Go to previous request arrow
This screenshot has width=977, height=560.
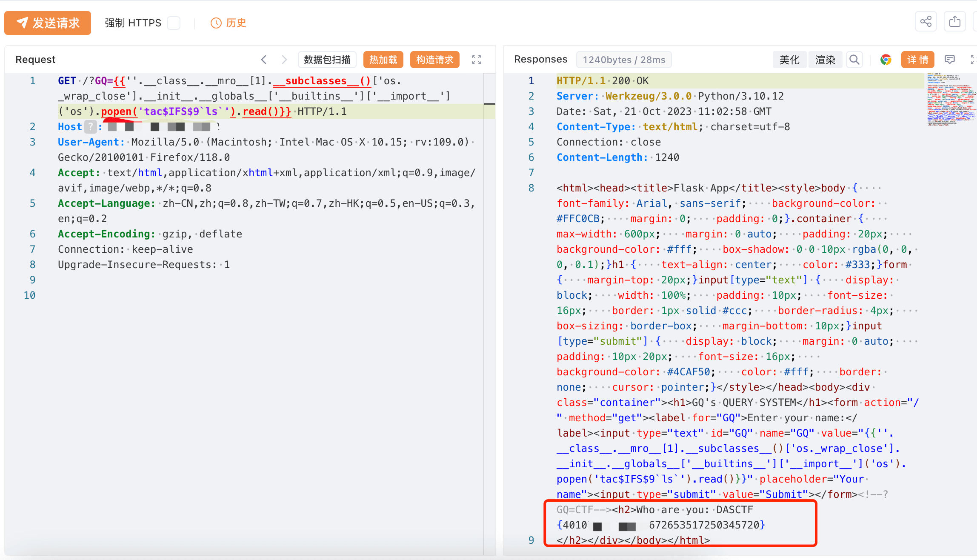[x=264, y=60]
